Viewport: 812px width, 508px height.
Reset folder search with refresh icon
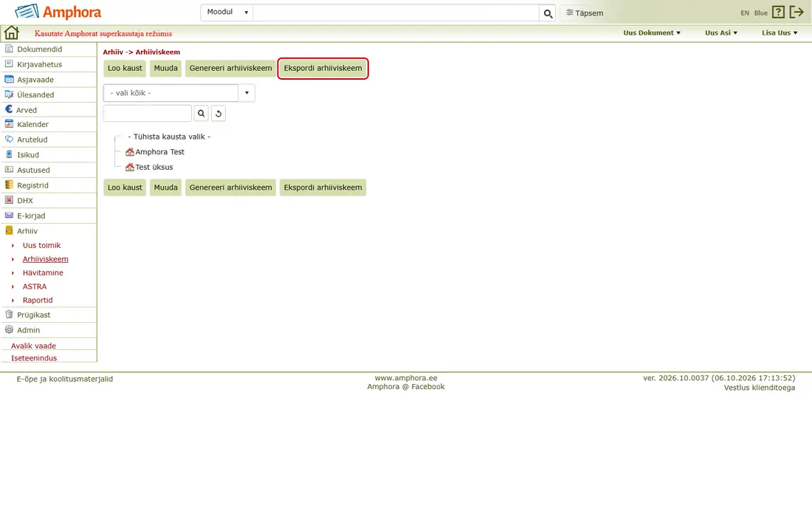click(219, 114)
